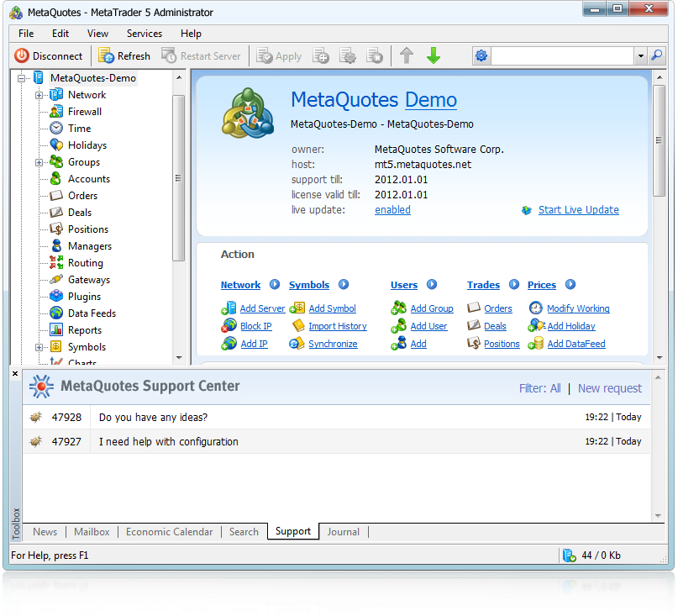Click the add new record toolbar icon

321,56
